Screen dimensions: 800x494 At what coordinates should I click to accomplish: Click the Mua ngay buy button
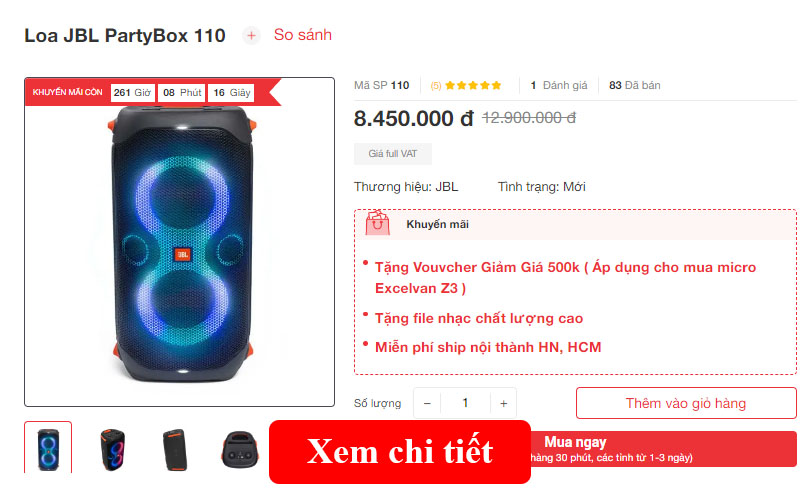coord(663,449)
